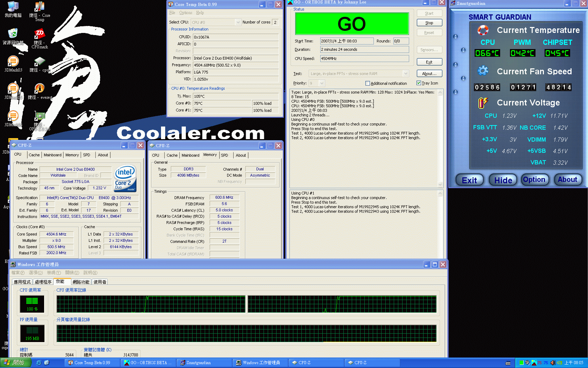
Task: Open the Test type dropdown in ORTHOS
Action: (406, 74)
